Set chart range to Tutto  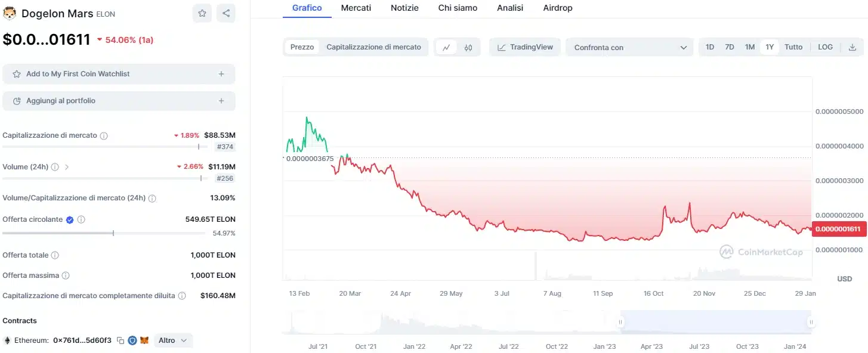793,47
